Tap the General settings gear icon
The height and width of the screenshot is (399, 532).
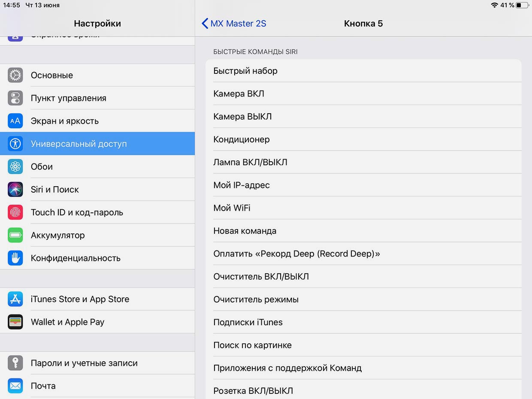pos(15,76)
